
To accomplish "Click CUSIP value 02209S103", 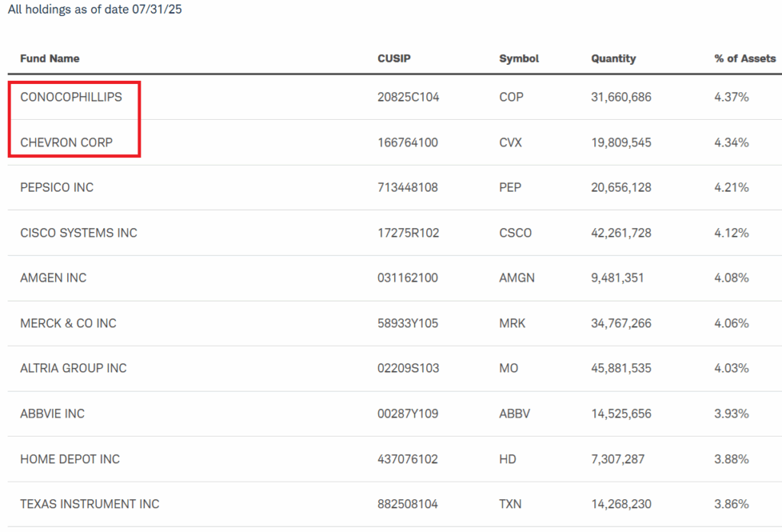I will pos(409,368).
